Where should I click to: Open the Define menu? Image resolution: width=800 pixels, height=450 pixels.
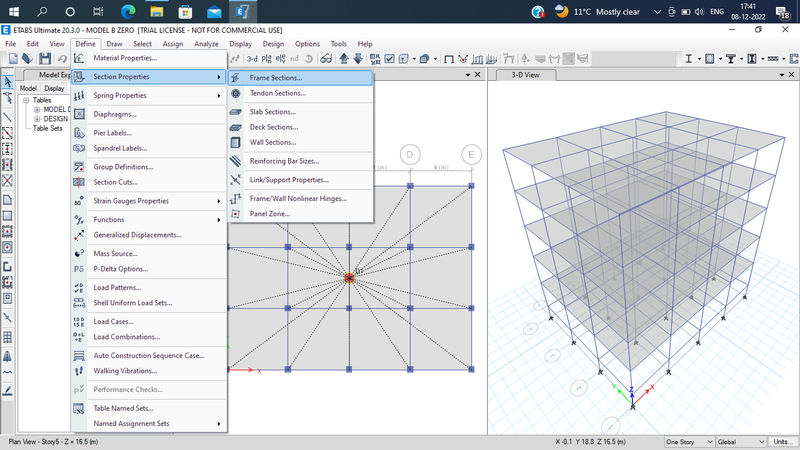(x=85, y=44)
